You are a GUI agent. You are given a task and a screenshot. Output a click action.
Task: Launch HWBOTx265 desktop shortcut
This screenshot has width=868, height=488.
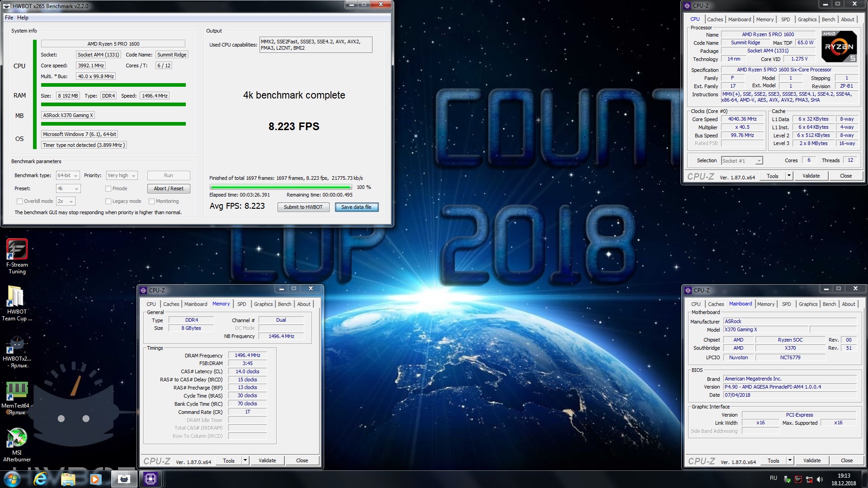pyautogui.click(x=17, y=352)
